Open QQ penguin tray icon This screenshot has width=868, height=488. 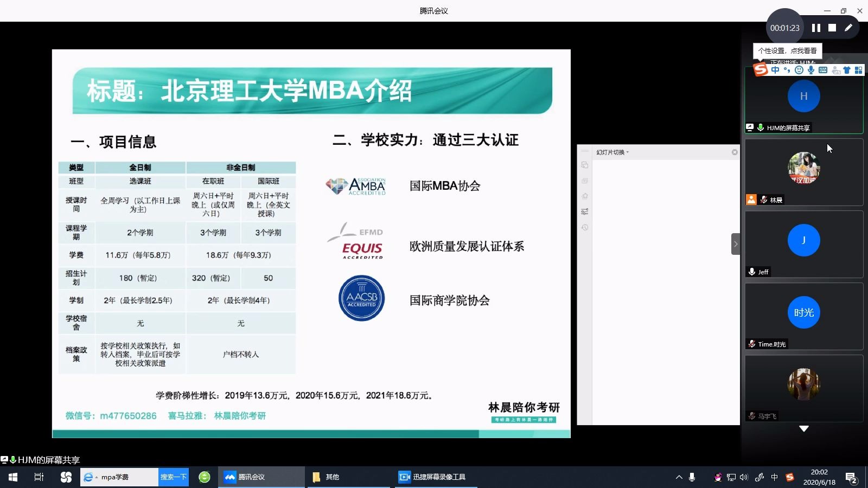click(x=718, y=477)
